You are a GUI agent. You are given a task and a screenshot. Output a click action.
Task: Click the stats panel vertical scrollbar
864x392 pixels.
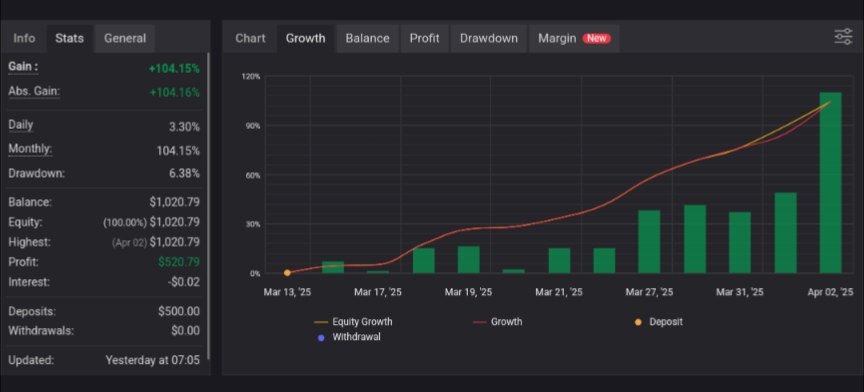pos(208,207)
